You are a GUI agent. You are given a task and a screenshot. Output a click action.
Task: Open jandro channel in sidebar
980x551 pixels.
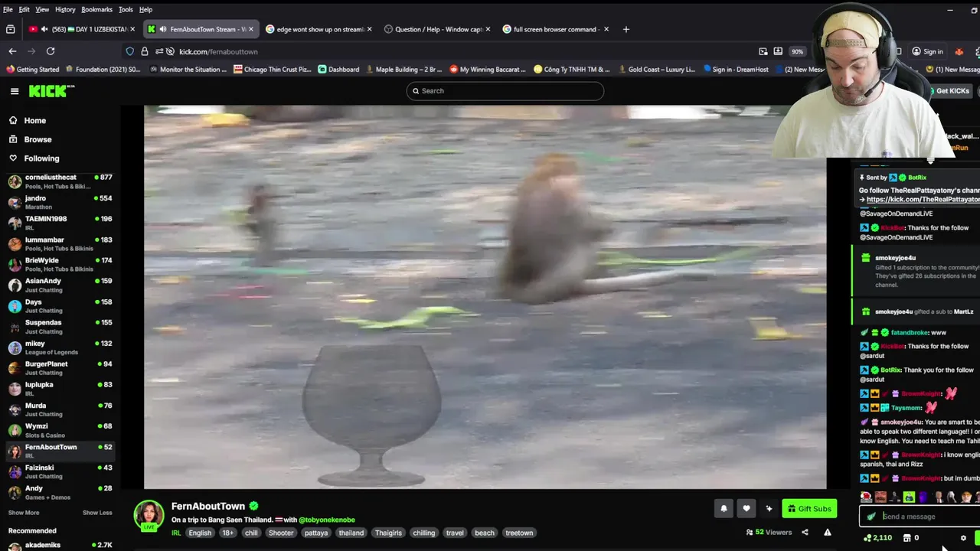[x=60, y=202]
